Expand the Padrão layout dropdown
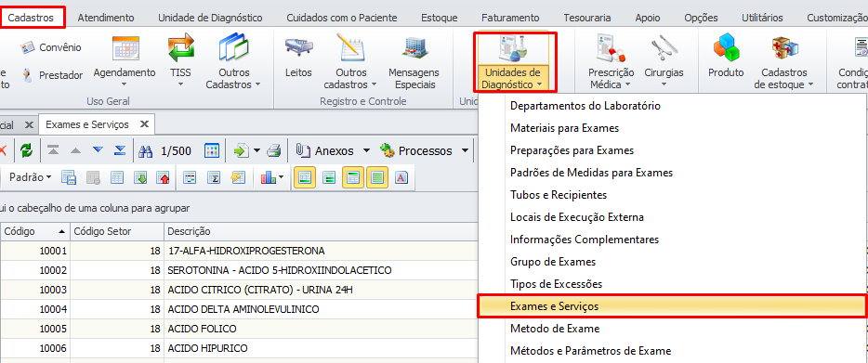Screen dimensions: 868x363 coord(48,177)
